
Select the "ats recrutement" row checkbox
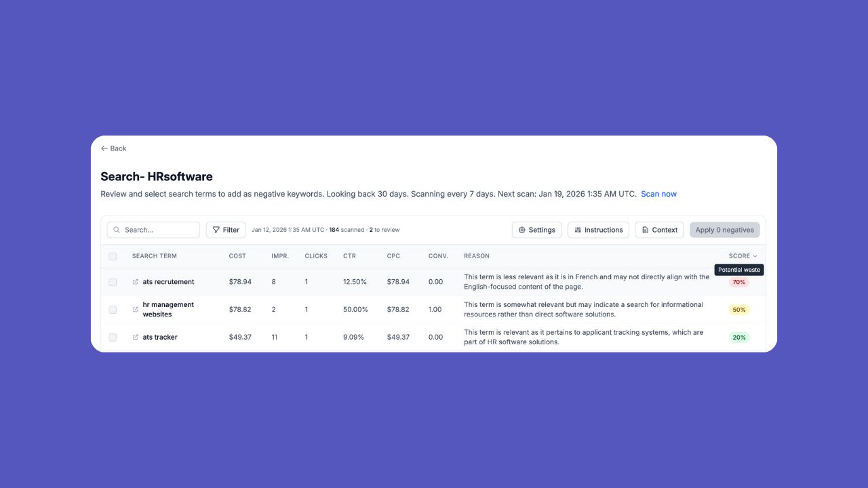(x=113, y=282)
